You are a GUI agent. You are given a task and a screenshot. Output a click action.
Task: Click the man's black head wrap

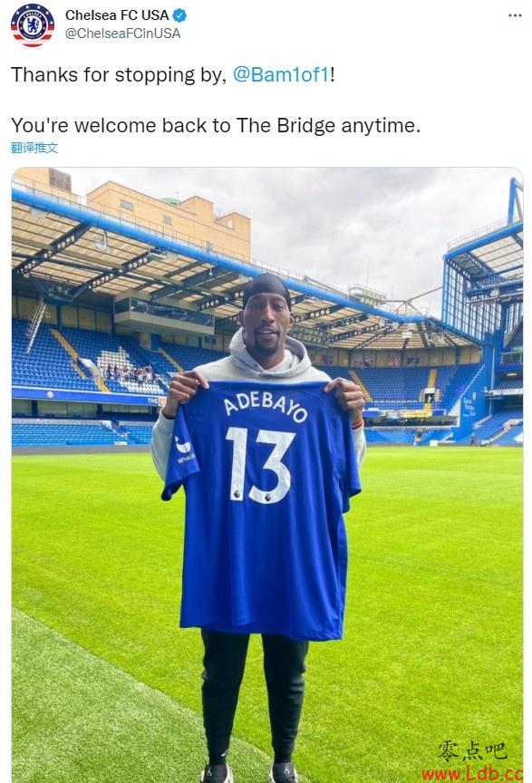266,289
